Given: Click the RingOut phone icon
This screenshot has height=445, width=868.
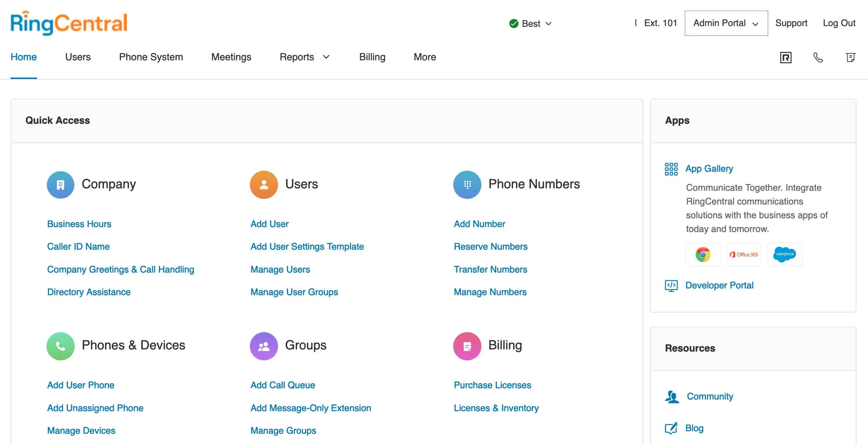Looking at the screenshot, I should pyautogui.click(x=818, y=57).
